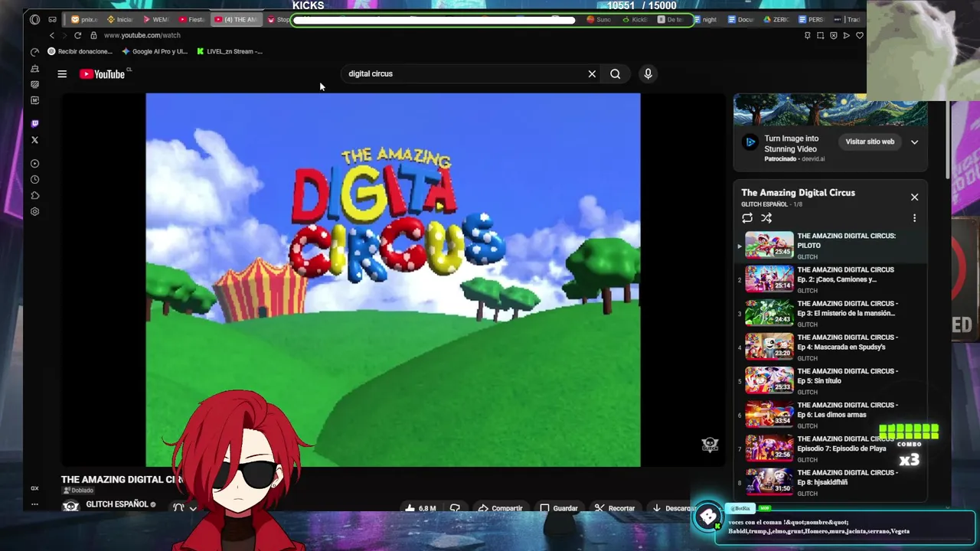This screenshot has height=551, width=980.
Task: Open the history clock icon in the sidebar
Action: pyautogui.click(x=34, y=180)
